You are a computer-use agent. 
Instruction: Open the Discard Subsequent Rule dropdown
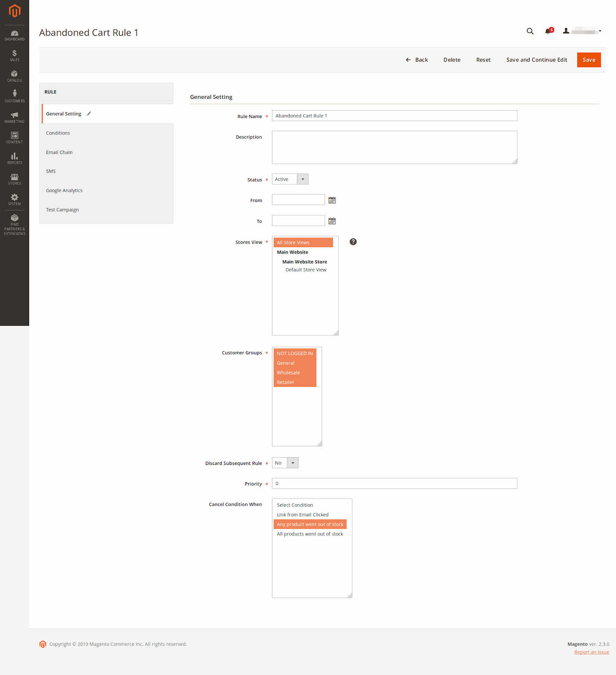click(x=285, y=463)
